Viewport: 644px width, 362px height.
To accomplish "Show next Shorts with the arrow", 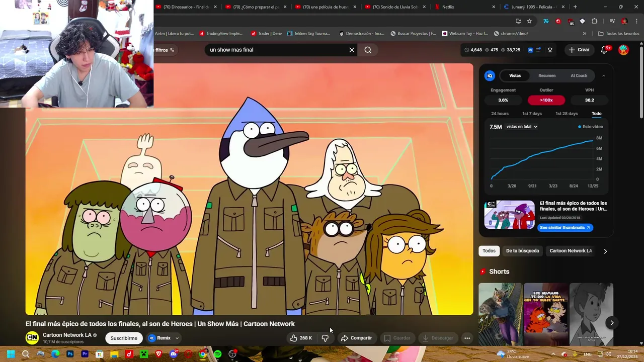I will [612, 323].
